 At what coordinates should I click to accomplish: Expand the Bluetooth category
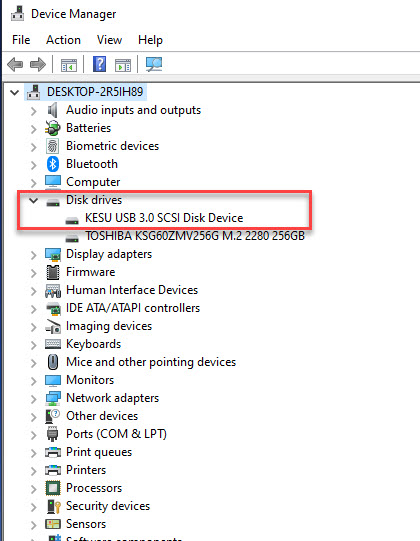(x=33, y=165)
